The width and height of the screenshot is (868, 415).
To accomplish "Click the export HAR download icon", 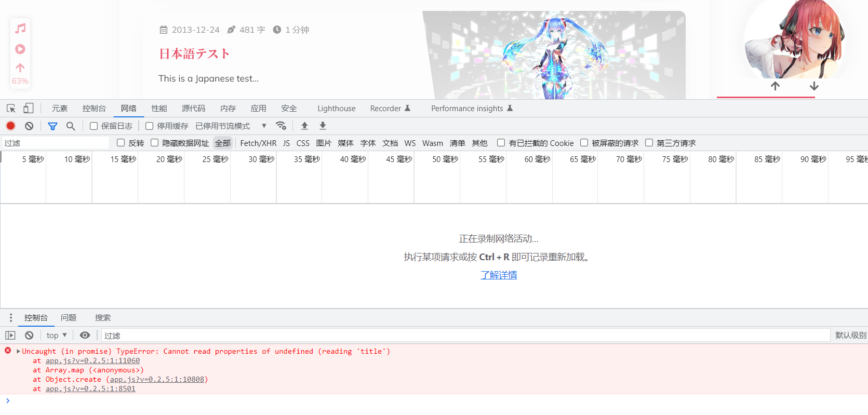I will (x=323, y=126).
